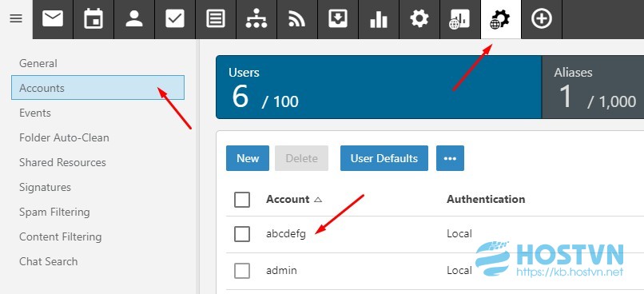Open the RSS feeds icon
The width and height of the screenshot is (644, 294).
297,19
